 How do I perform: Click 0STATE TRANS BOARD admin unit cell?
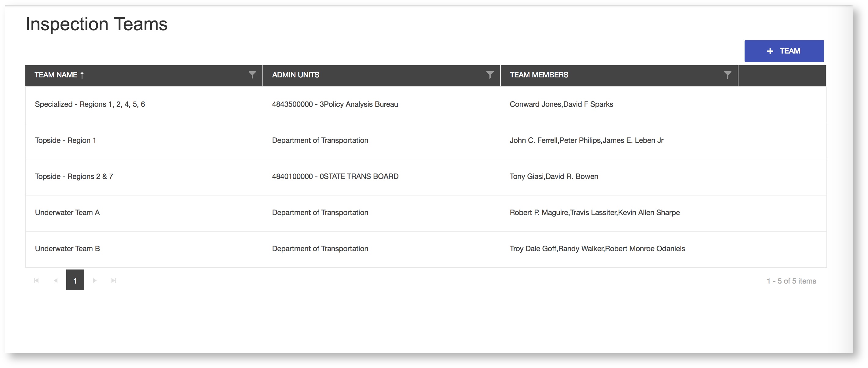tap(335, 177)
